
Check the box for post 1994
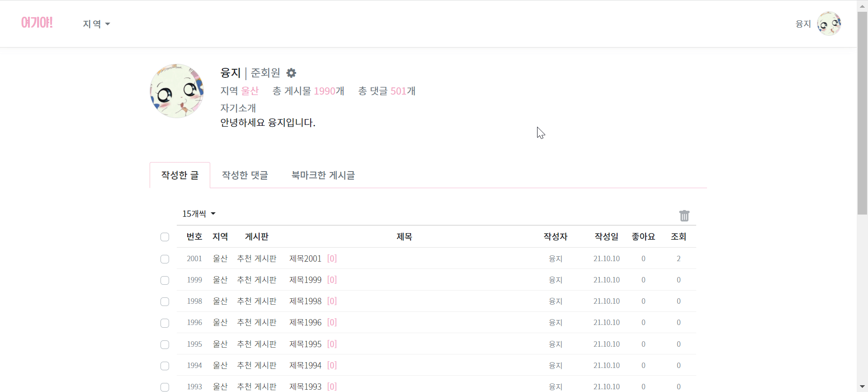(165, 366)
